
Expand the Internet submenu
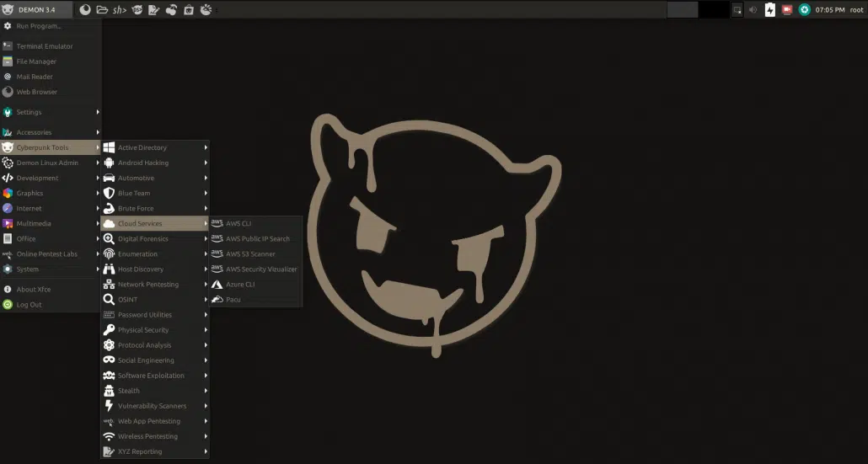(51, 208)
